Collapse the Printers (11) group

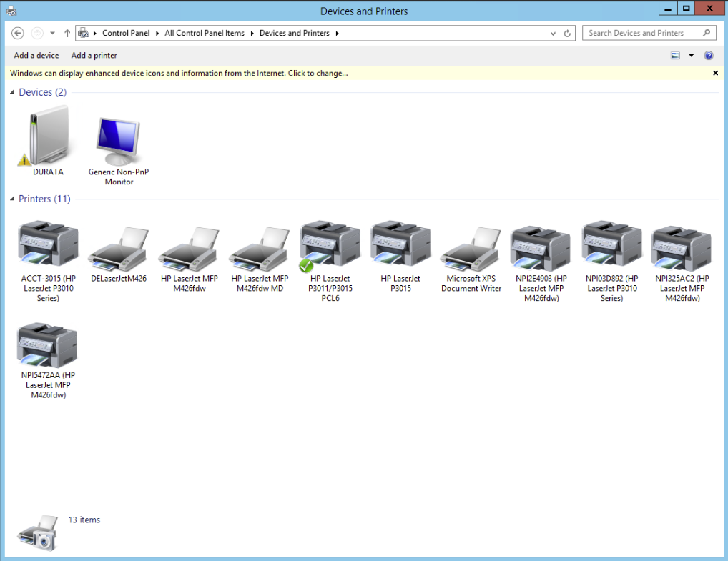tap(13, 199)
